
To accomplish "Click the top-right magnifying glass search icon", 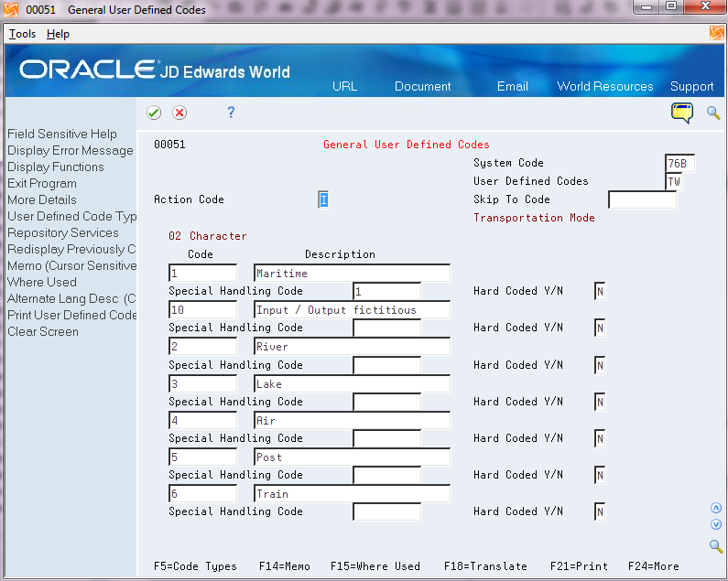I will (x=713, y=113).
